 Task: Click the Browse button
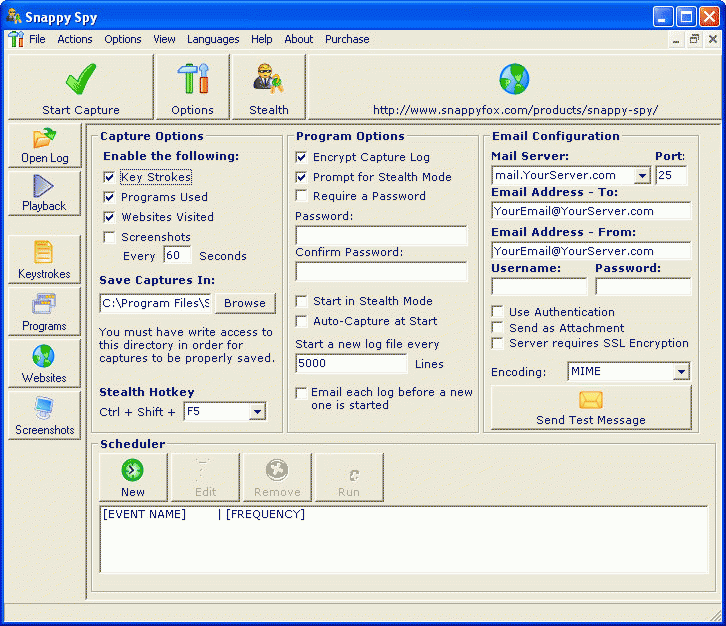tap(245, 303)
